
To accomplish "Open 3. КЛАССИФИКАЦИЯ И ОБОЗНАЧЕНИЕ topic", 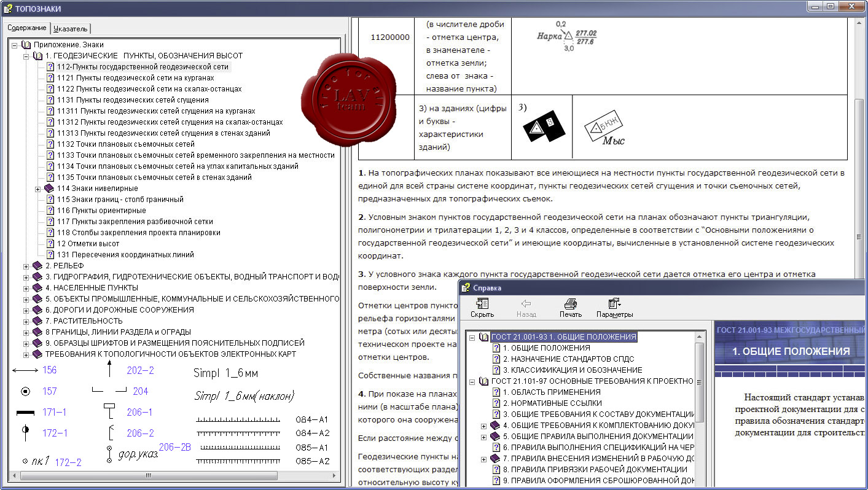I will click(x=573, y=370).
